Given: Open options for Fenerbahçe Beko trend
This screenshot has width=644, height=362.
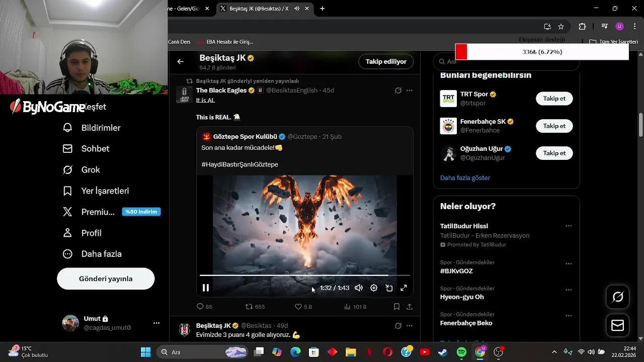Looking at the screenshot, I should tap(569, 316).
